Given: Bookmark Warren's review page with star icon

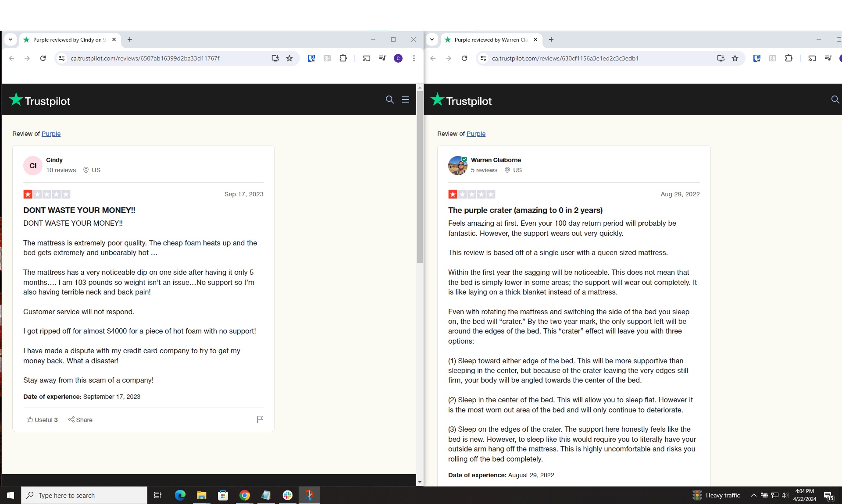Looking at the screenshot, I should pyautogui.click(x=735, y=58).
